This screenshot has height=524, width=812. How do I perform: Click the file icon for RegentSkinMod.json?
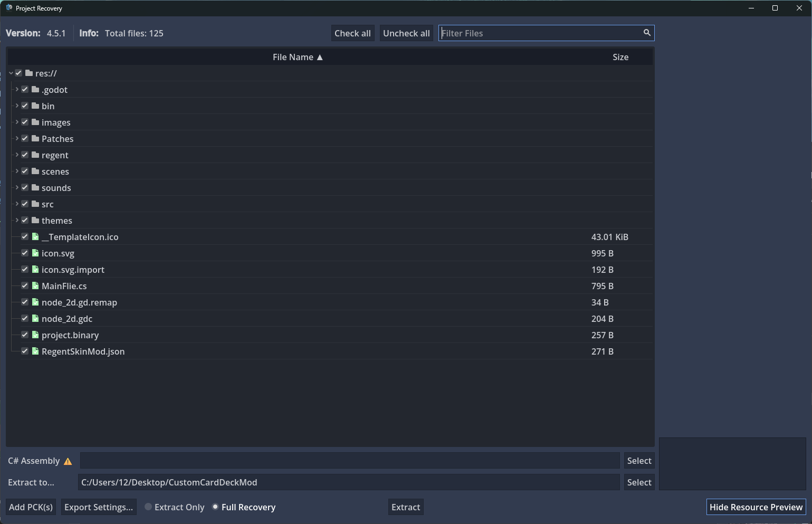[35, 351]
